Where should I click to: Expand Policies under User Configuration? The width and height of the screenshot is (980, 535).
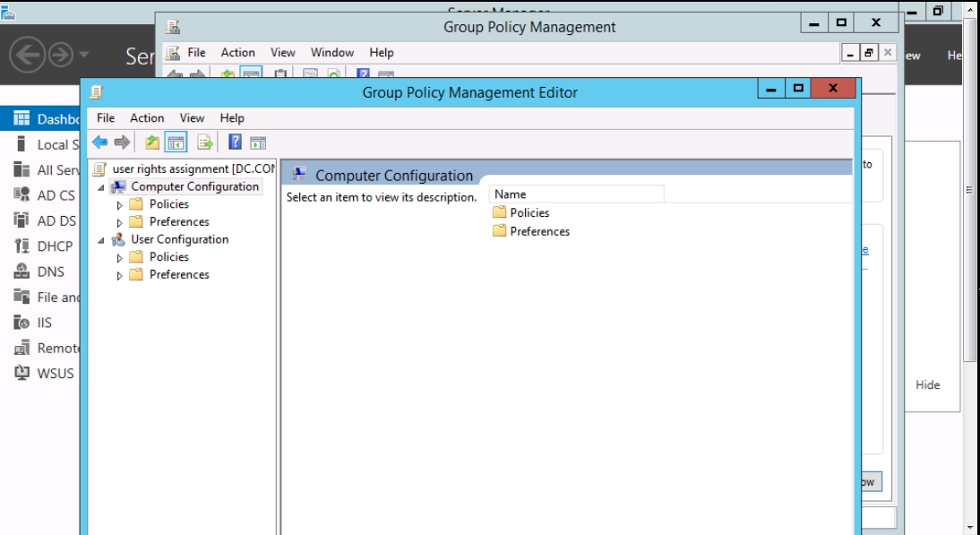click(119, 257)
